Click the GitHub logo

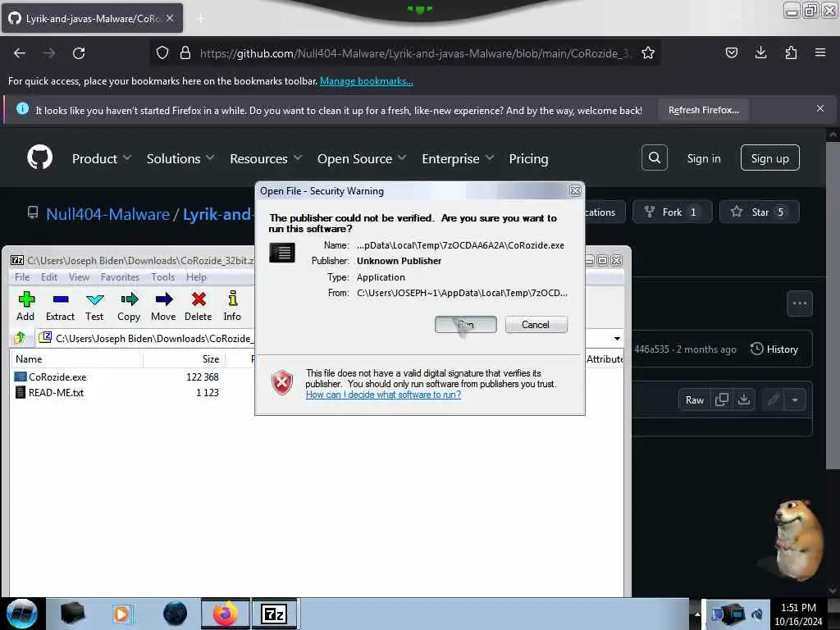pyautogui.click(x=39, y=157)
